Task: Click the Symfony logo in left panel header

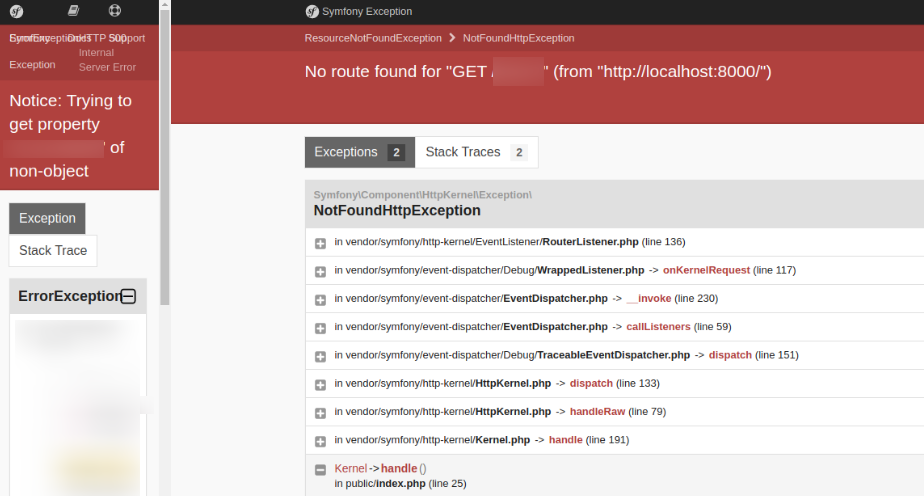Action: point(16,11)
